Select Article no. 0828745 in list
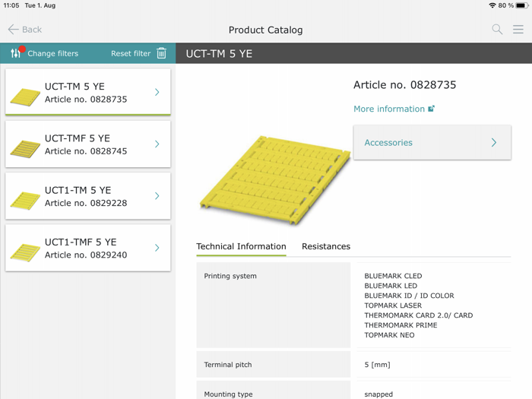532x399 pixels. coord(86,151)
